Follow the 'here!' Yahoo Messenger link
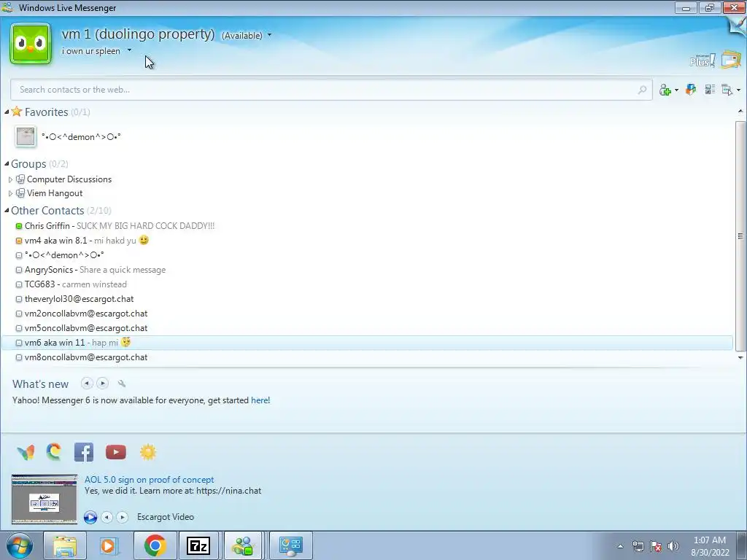The width and height of the screenshot is (747, 560). tap(260, 400)
